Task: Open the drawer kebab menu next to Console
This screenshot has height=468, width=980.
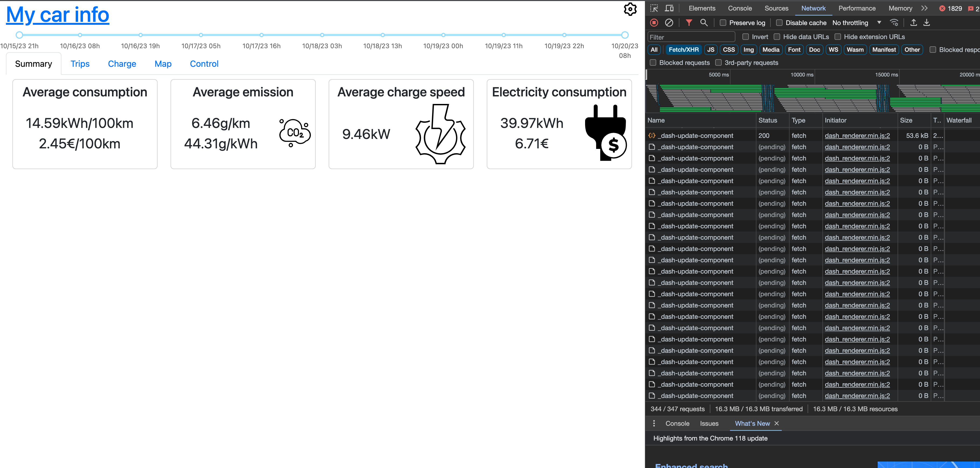Action: (654, 423)
